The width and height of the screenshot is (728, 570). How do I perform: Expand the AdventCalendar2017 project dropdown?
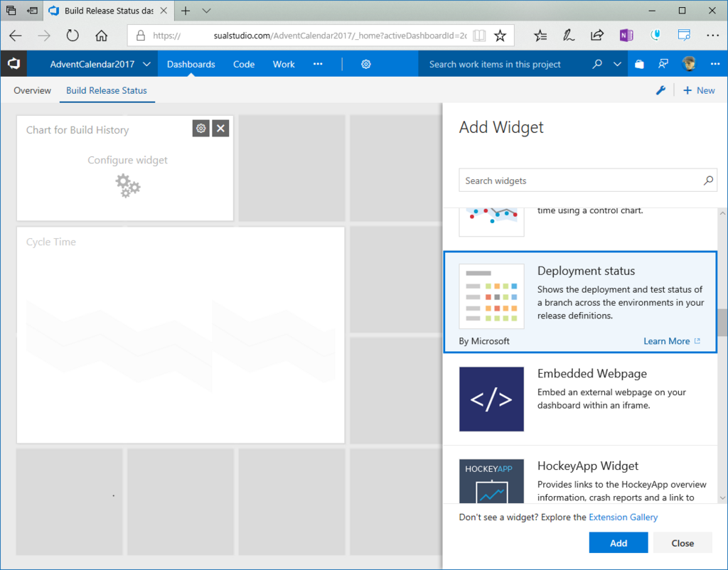click(146, 64)
